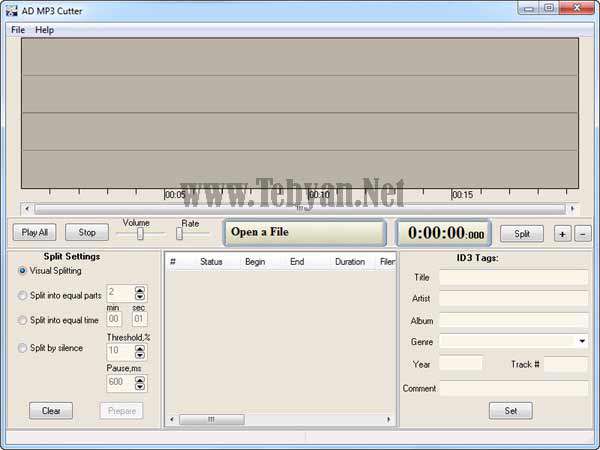Click the Set button for ID3 tags
The width and height of the screenshot is (600, 450).
[510, 411]
